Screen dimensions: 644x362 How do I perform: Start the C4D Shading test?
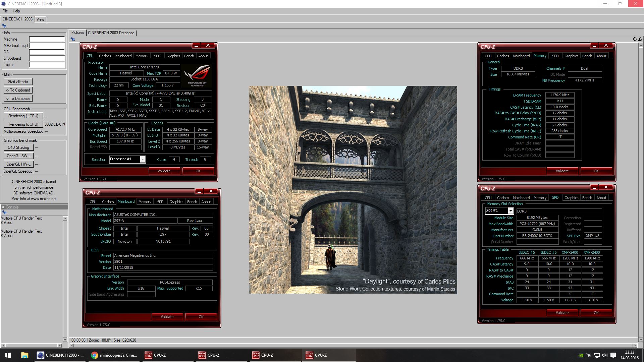pyautogui.click(x=18, y=147)
